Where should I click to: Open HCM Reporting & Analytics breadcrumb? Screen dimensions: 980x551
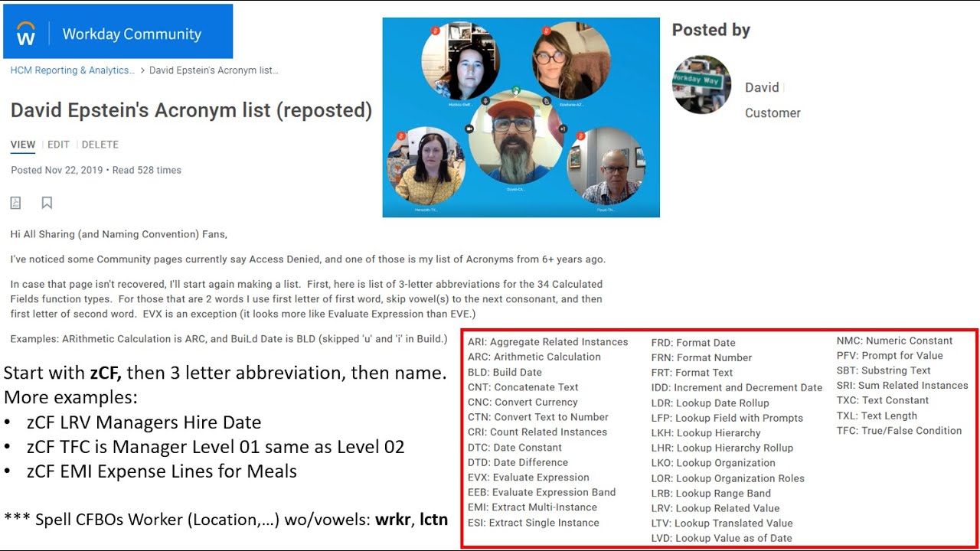click(x=73, y=70)
